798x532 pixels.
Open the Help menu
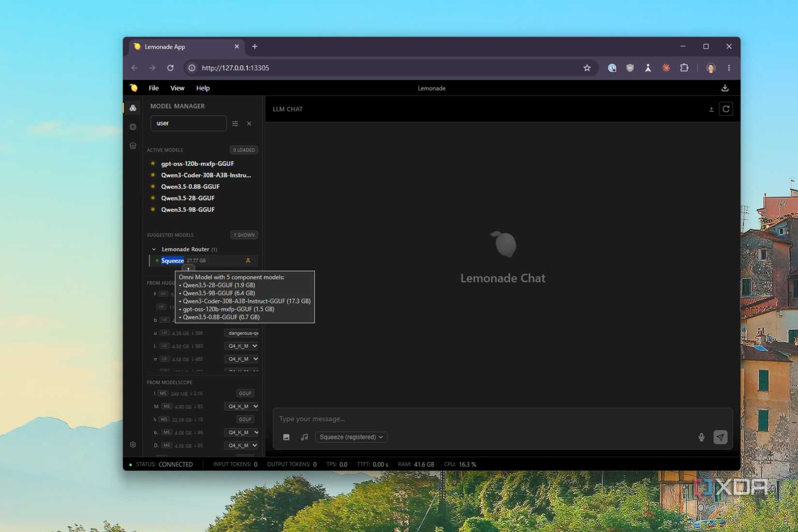tap(203, 88)
